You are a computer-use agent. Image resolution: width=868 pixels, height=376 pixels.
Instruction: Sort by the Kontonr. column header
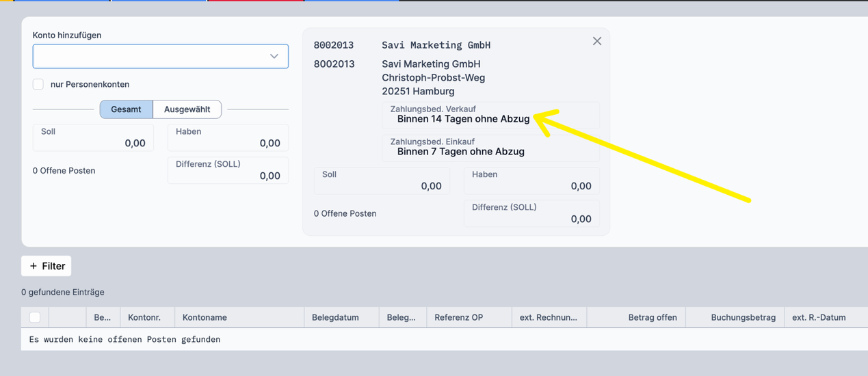[144, 317]
